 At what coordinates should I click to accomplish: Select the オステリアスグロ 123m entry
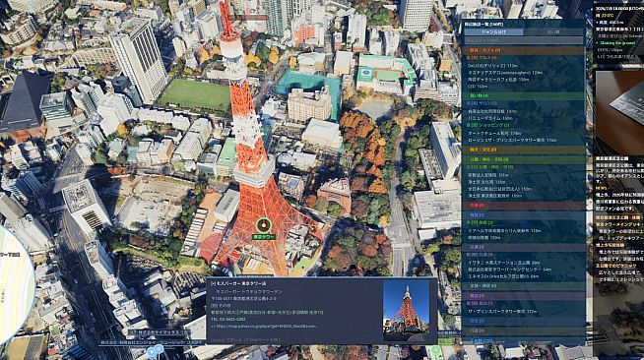505,73
